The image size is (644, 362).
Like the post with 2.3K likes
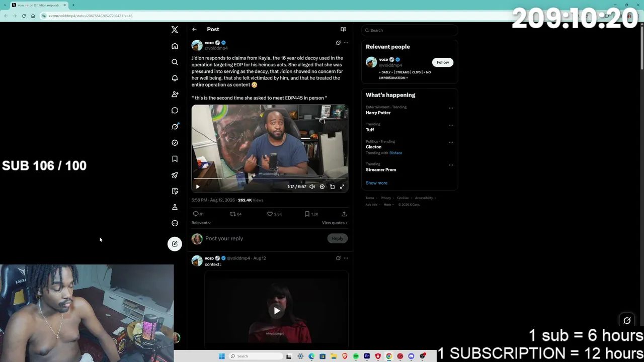274,214
